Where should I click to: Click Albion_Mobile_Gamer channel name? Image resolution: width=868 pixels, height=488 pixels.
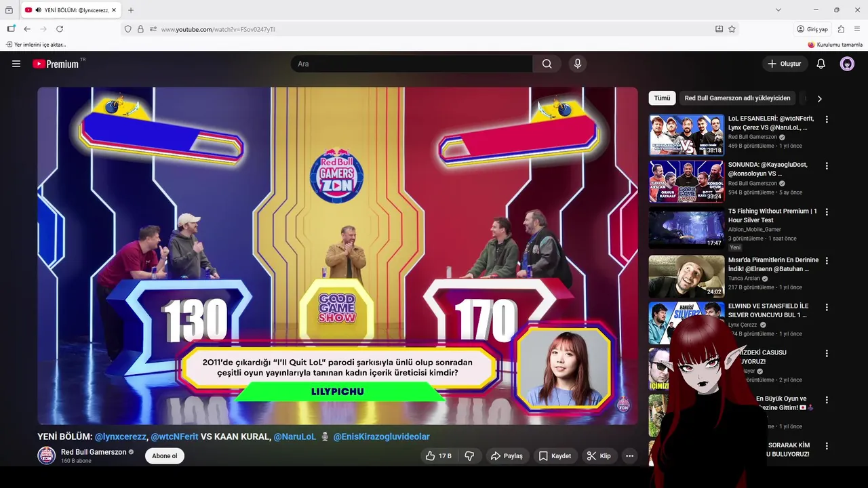click(x=755, y=230)
